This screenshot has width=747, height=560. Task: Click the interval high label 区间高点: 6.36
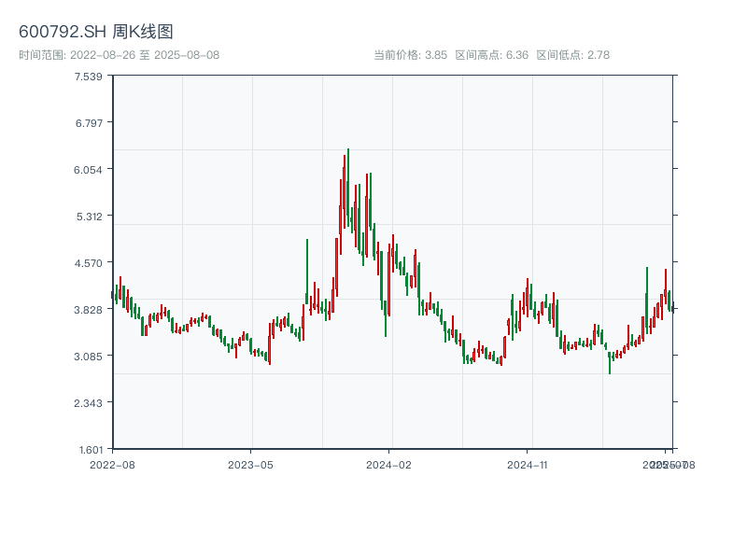492,55
